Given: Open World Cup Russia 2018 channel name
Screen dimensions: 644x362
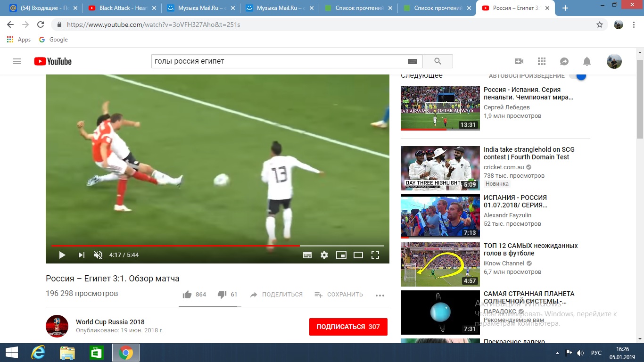Looking at the screenshot, I should point(110,322).
